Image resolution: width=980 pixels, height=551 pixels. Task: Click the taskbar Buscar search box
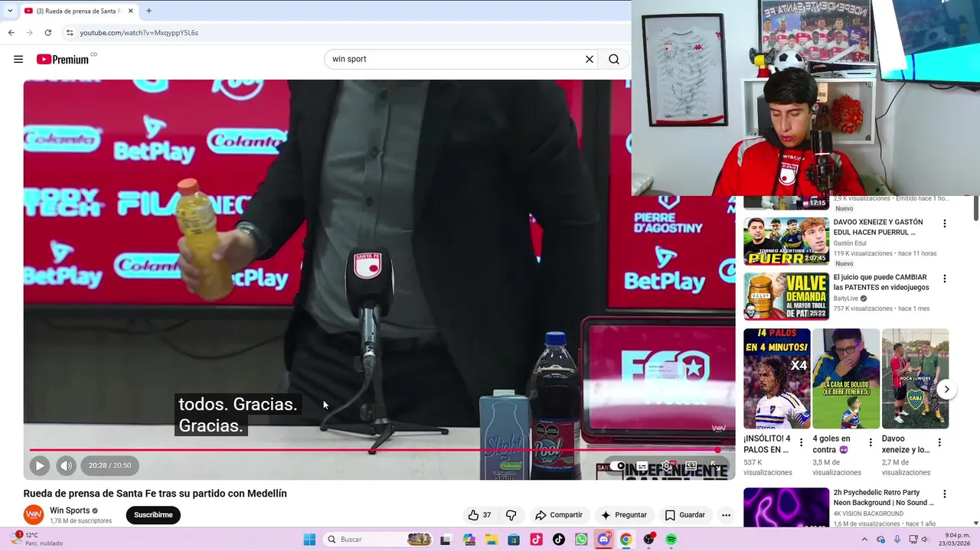(377, 540)
